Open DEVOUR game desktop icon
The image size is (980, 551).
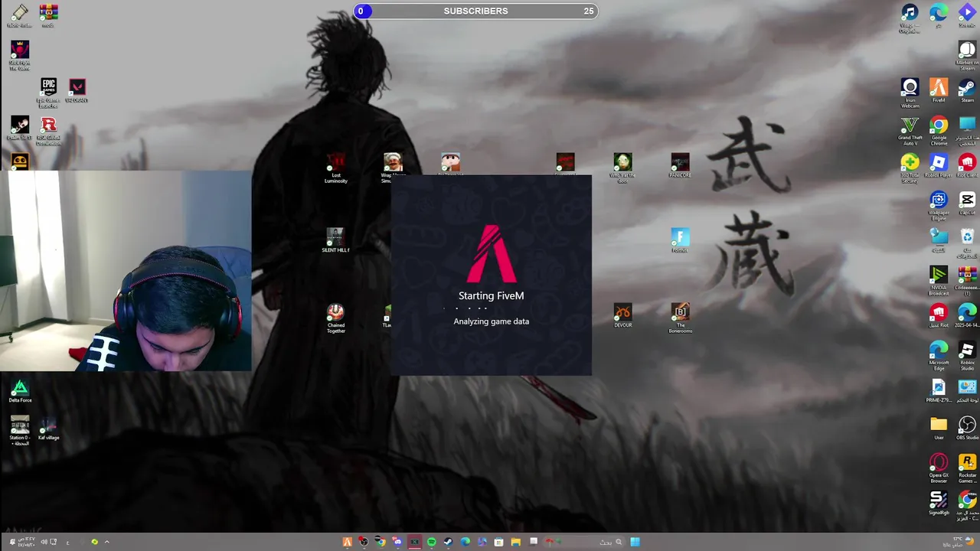[622, 315]
